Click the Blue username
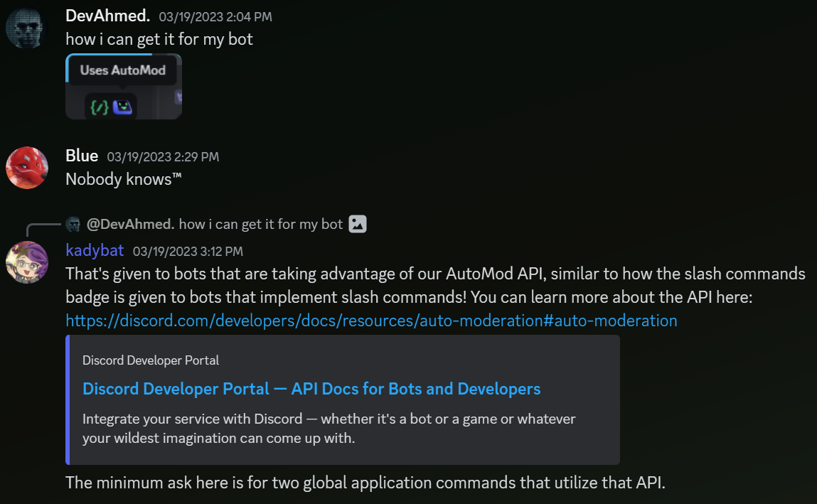Viewport: 817px width, 504px height. point(82,156)
